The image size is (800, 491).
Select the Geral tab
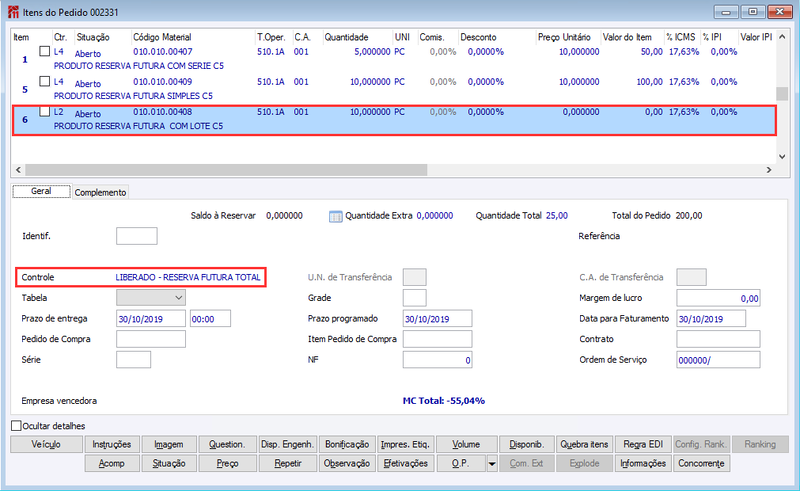pyautogui.click(x=41, y=191)
